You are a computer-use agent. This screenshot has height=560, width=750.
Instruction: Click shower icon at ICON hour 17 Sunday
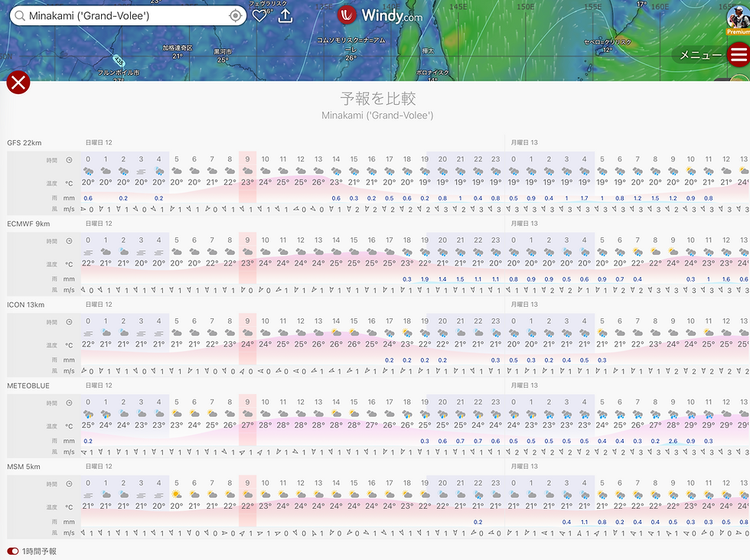tap(390, 333)
